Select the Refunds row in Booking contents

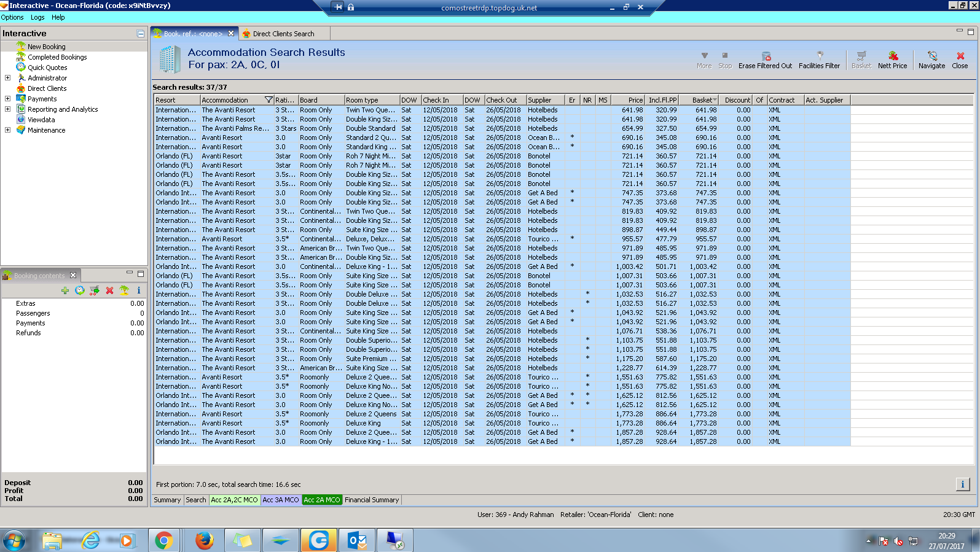point(74,333)
